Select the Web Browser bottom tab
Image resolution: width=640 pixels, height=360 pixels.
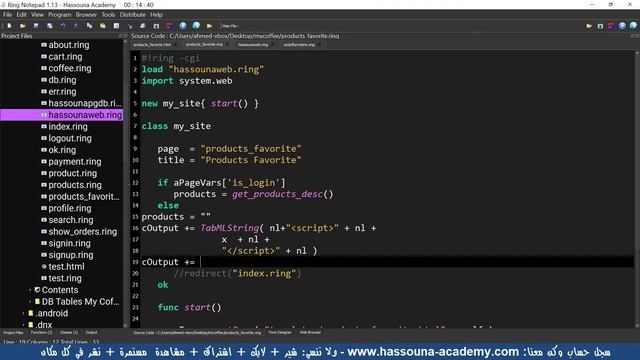pyautogui.click(x=310, y=333)
